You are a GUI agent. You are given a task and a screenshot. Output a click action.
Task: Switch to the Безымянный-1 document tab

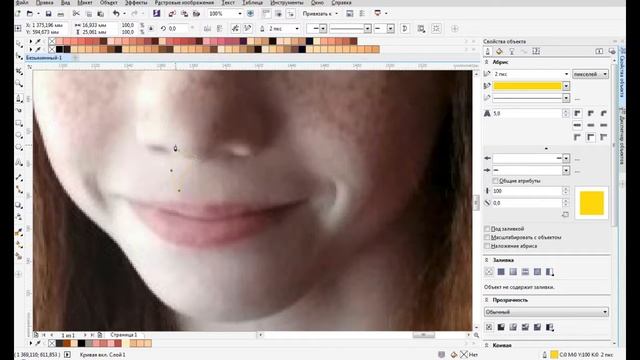44,58
